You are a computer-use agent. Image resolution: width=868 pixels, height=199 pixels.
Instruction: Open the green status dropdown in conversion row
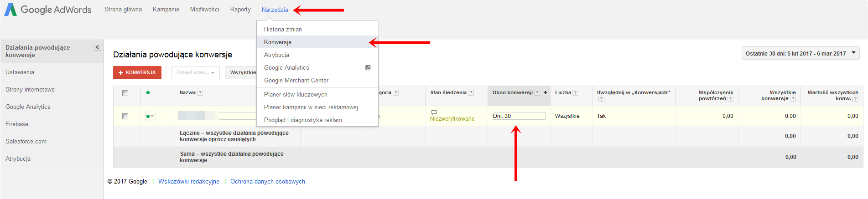pos(150,116)
